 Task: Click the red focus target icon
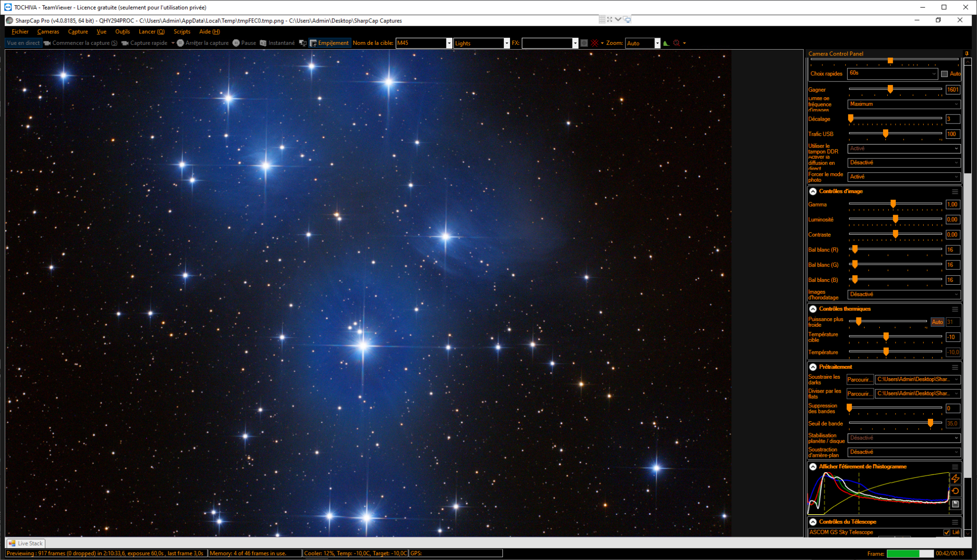(x=676, y=43)
